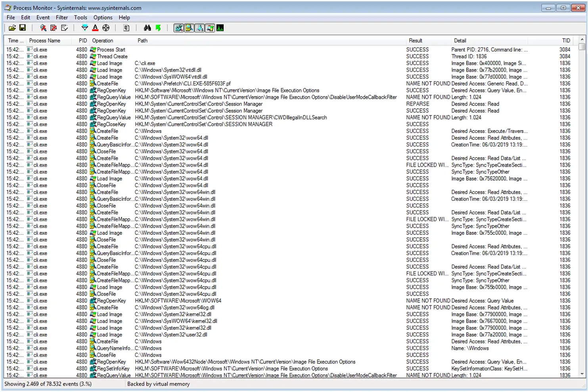Select path "C:\cli.exe"
The width and height of the screenshot is (588, 392).
(145, 63)
